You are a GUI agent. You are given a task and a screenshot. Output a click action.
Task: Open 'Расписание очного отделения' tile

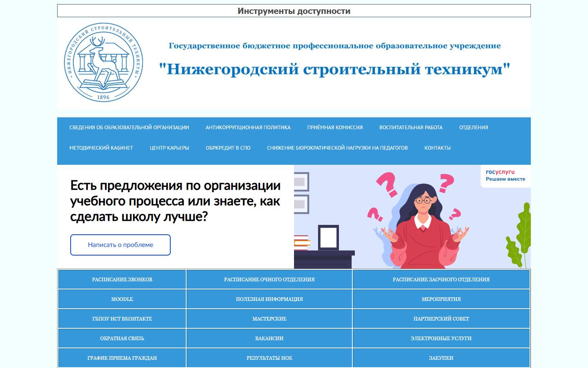click(x=269, y=279)
